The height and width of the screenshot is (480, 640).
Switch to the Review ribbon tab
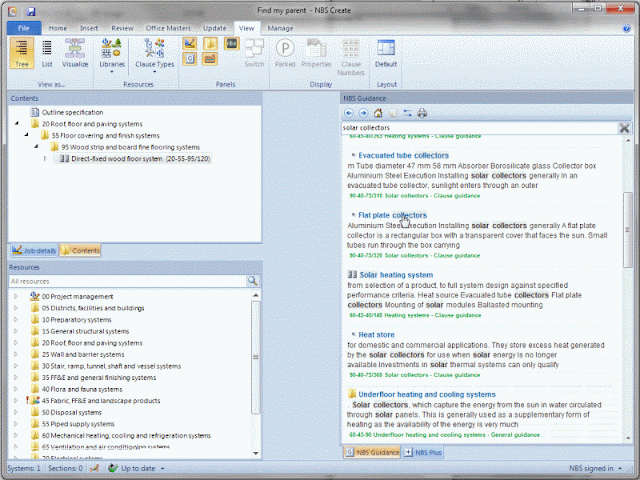pyautogui.click(x=122, y=28)
